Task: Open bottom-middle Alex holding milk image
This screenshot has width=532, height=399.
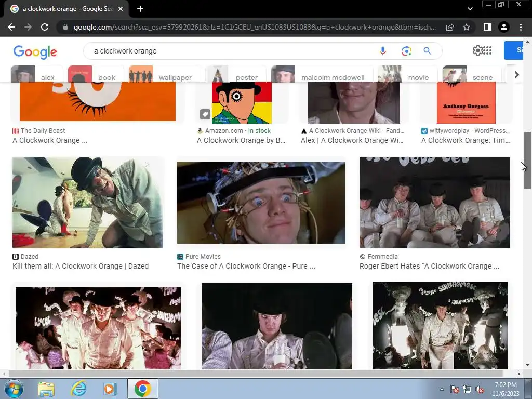Action: 277,326
